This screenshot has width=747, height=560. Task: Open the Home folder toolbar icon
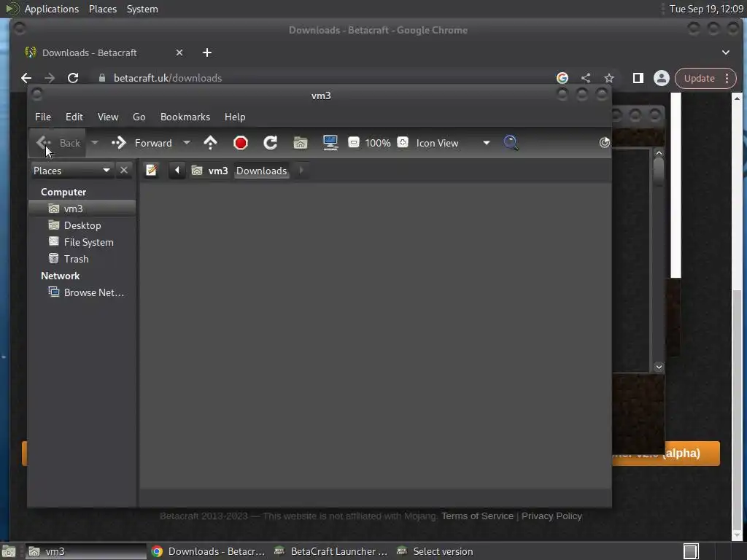click(x=300, y=143)
